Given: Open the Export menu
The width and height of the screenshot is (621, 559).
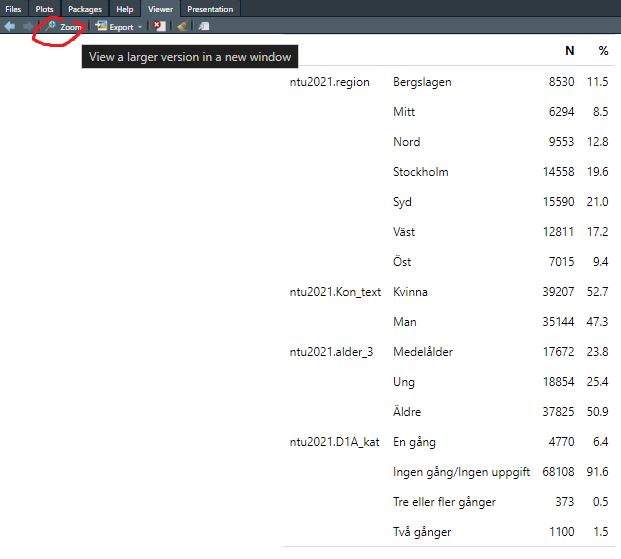Looking at the screenshot, I should pyautogui.click(x=118, y=27).
